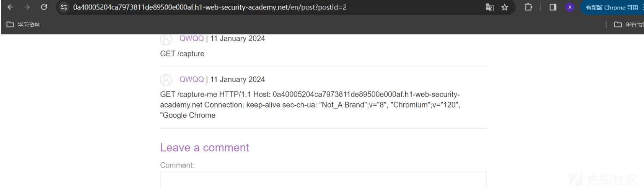Click the second comment's avatar icon
The image size is (644, 189).
[166, 80]
